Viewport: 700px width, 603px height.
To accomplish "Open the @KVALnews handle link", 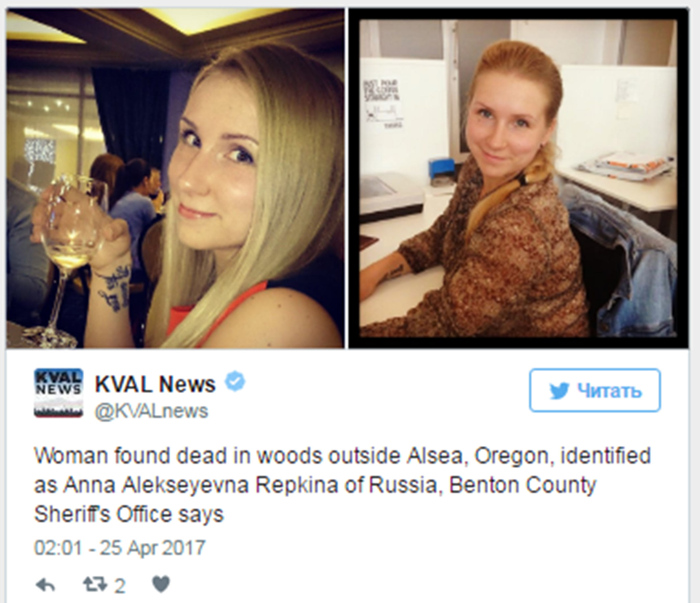I will (151, 411).
